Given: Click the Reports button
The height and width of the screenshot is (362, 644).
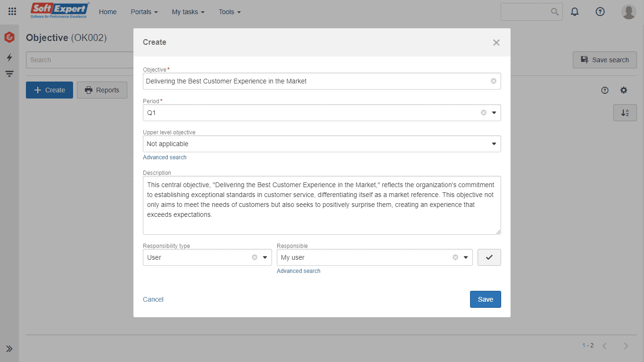Looking at the screenshot, I should (102, 90).
